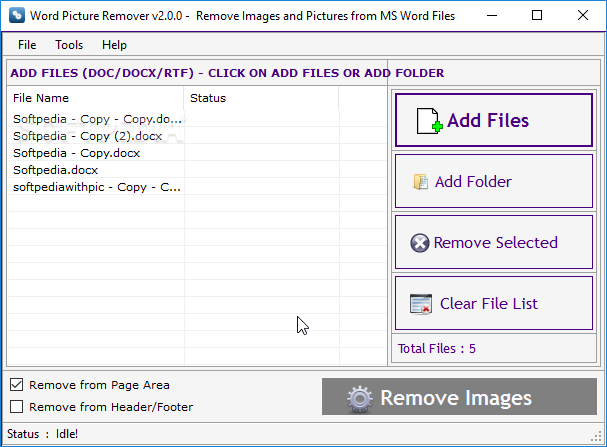This screenshot has width=607, height=447.
Task: Click the Add Files button label
Action: click(x=488, y=120)
